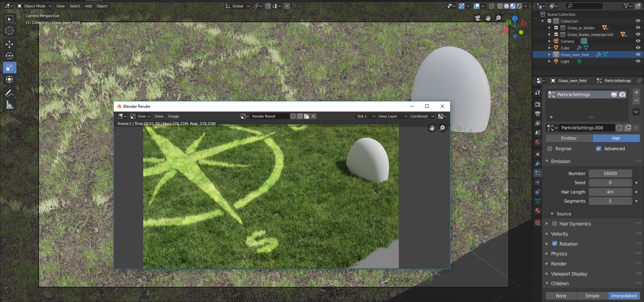Open the View Layer properties tab
This screenshot has width=644, height=302.
point(538,123)
